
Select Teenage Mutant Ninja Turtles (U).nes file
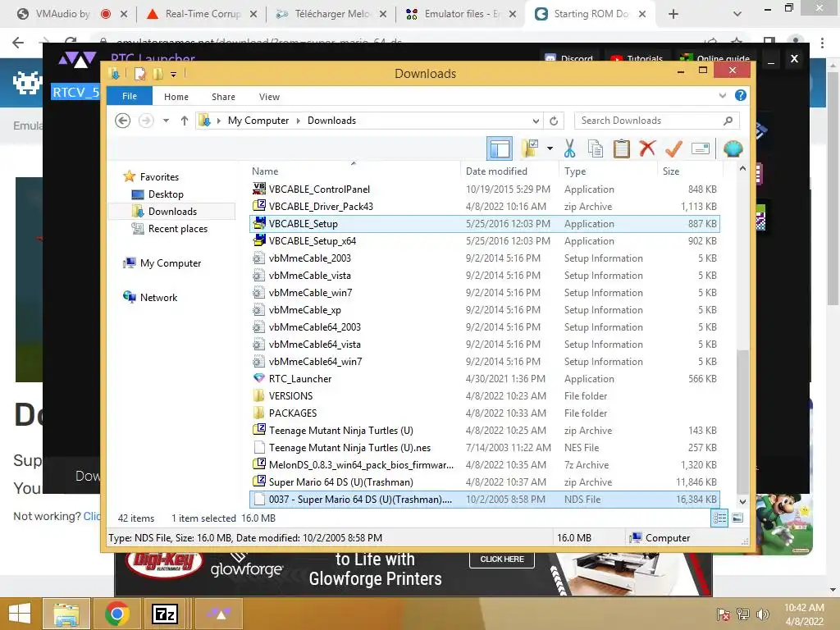coord(484,447)
